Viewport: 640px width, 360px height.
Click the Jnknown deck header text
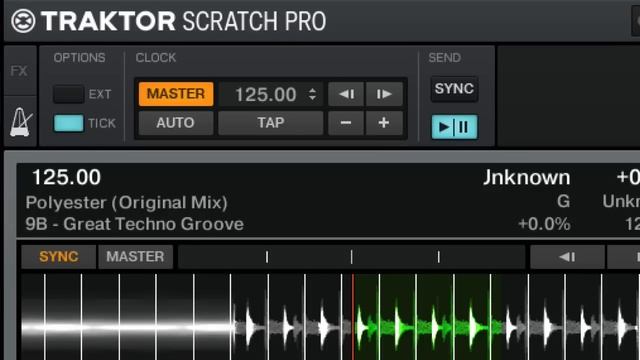coord(527,178)
